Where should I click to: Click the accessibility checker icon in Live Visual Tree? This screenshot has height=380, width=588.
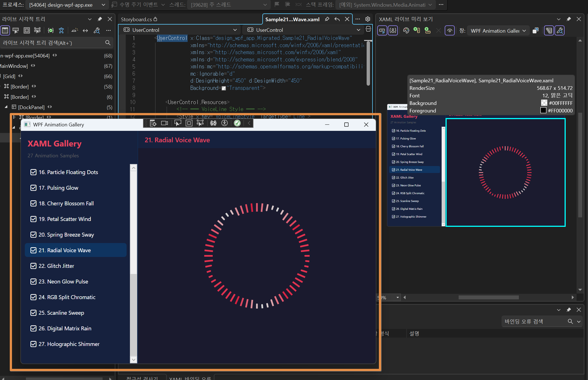tap(61, 30)
